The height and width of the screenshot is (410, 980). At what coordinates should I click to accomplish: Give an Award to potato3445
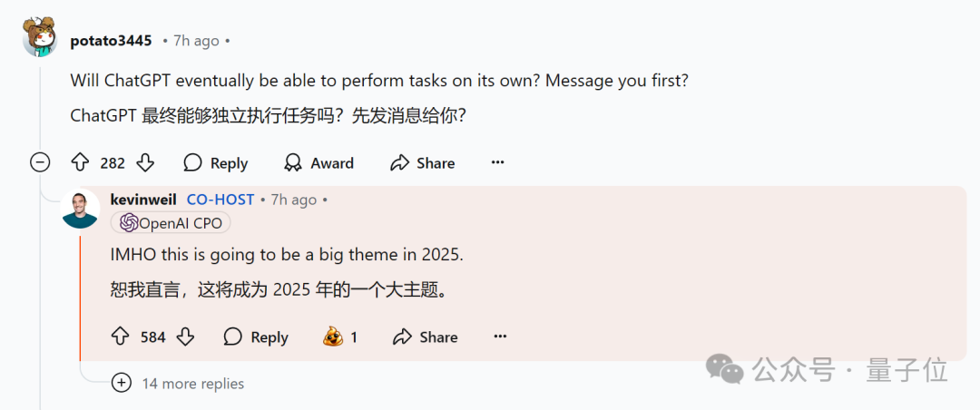318,163
